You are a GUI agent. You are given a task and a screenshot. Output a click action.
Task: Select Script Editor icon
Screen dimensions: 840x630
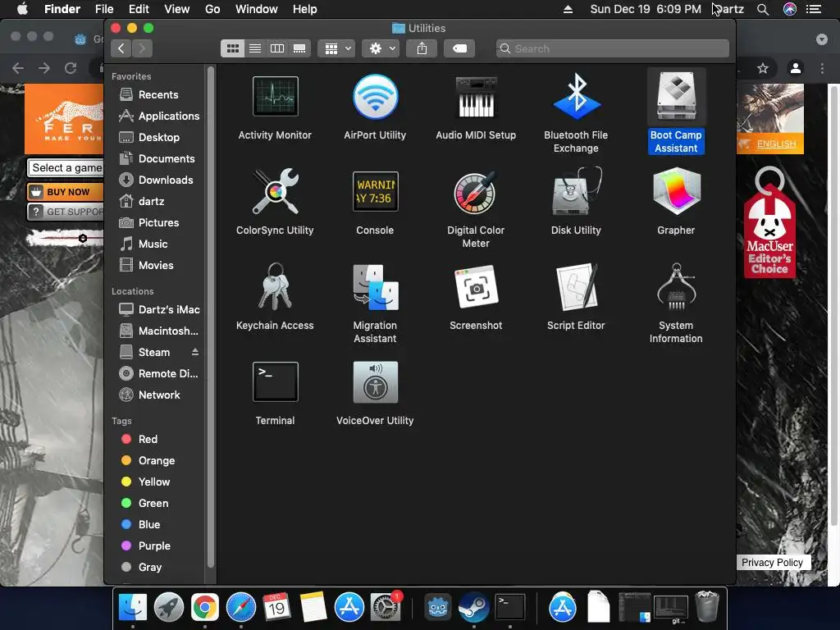[x=576, y=286]
